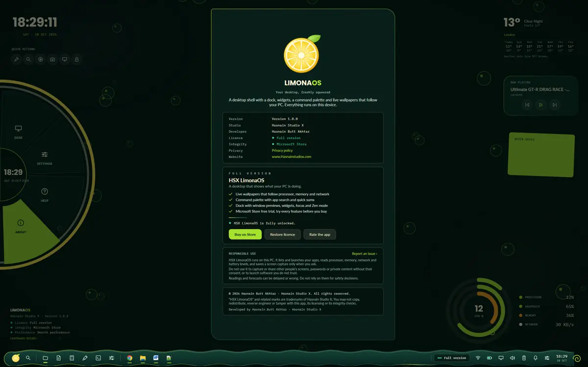
Task: Click the battery icon in the tray
Action: point(490,358)
